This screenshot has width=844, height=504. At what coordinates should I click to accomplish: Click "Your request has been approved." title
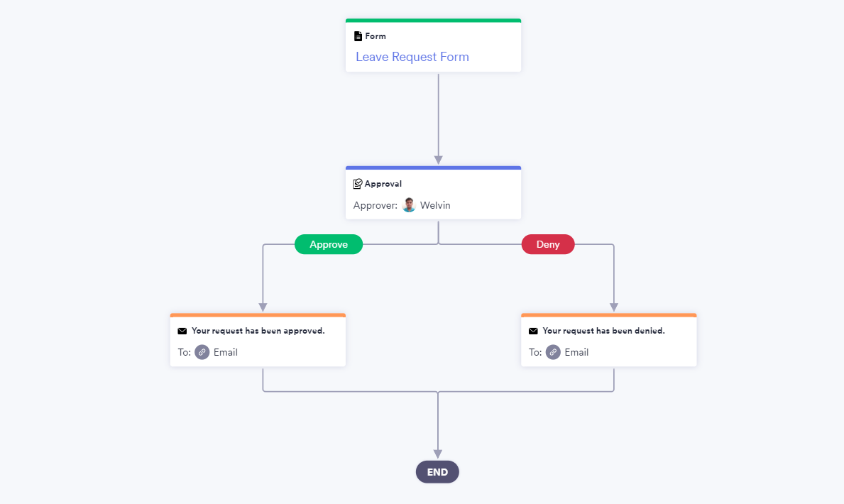pos(258,331)
